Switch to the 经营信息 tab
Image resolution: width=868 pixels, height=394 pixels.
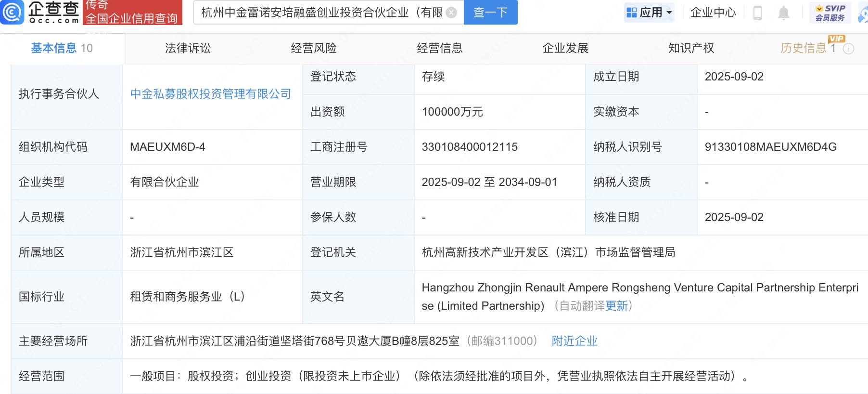pyautogui.click(x=440, y=48)
